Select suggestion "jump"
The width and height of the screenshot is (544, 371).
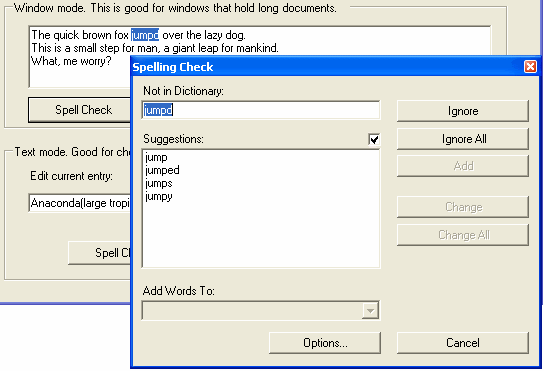(x=156, y=157)
